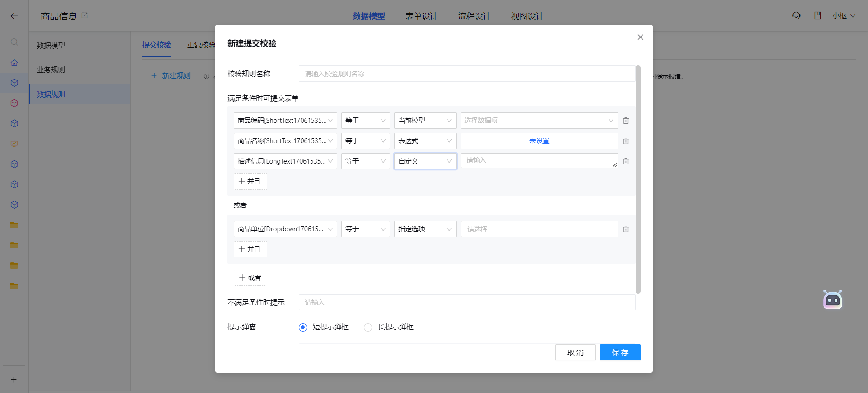Open the 表达式 value-type dropdown
868x393 pixels.
click(425, 141)
